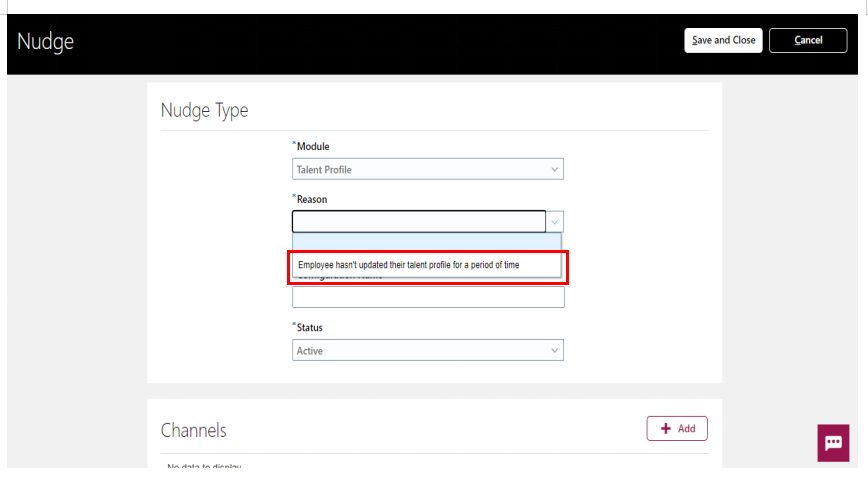The image size is (868, 486).
Task: Add a new channel with Add button
Action: click(x=677, y=428)
